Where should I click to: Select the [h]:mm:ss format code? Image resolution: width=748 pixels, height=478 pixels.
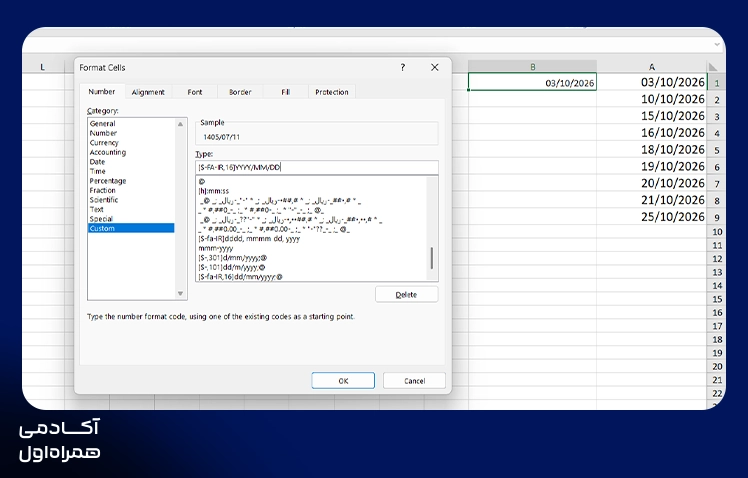(214, 191)
